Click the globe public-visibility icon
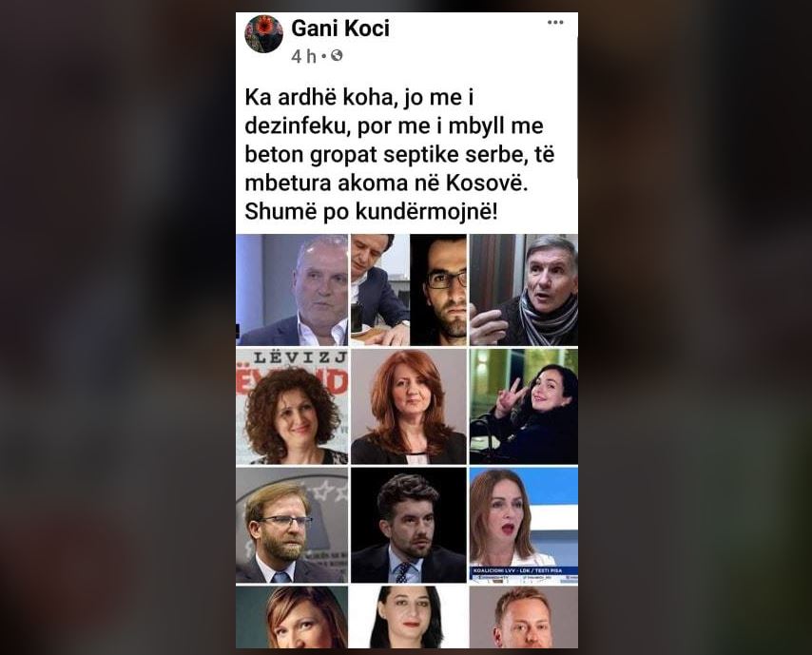The width and height of the screenshot is (812, 655). [x=337, y=55]
